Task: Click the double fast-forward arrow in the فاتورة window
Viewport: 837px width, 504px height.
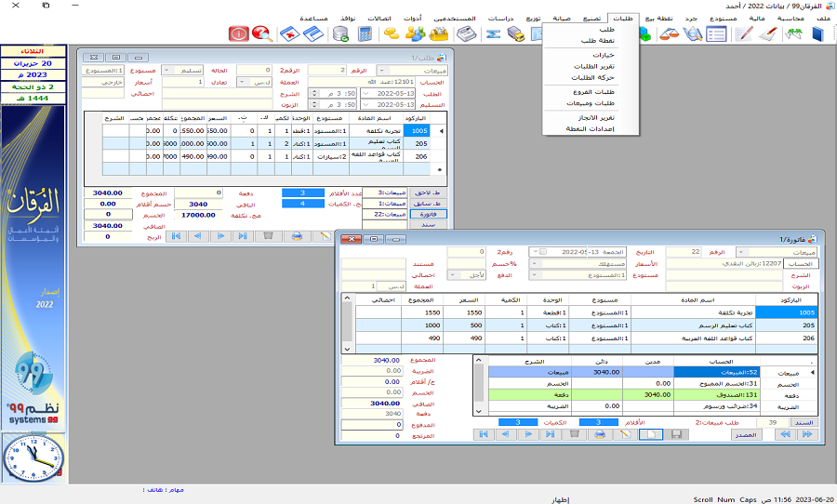Action: 807,434
